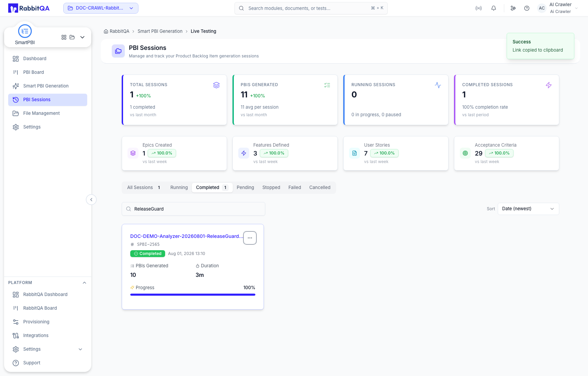The image size is (588, 376).
Task: Click the Dashboard sidebar icon
Action: pyautogui.click(x=16, y=59)
